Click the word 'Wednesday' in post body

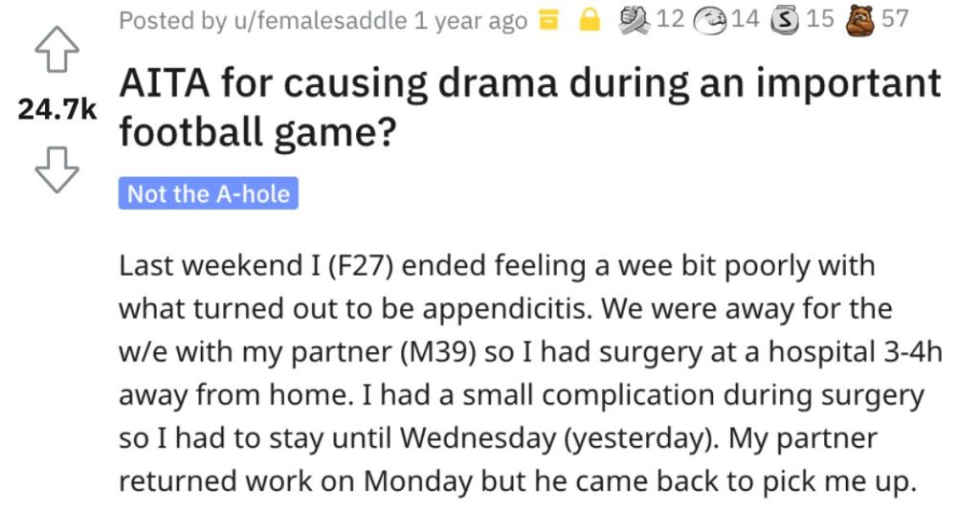pos(478,438)
